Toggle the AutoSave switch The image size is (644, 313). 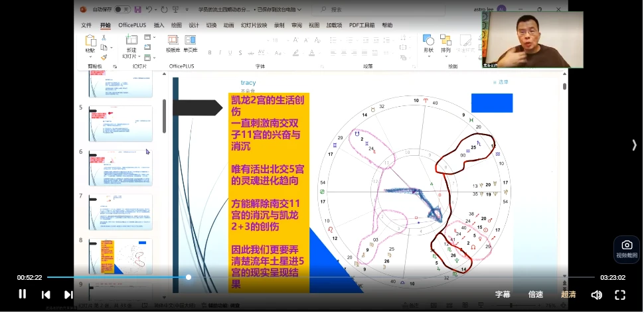pyautogui.click(x=121, y=9)
